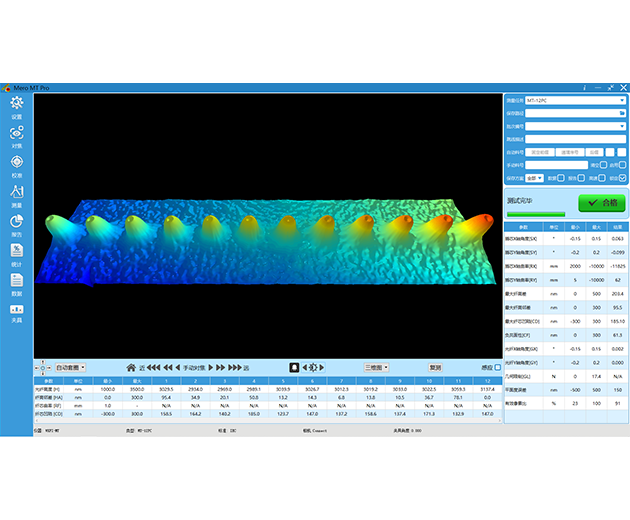The width and height of the screenshot is (630, 520).
Task: Click the green 合格 pass button
Action: pyautogui.click(x=601, y=203)
